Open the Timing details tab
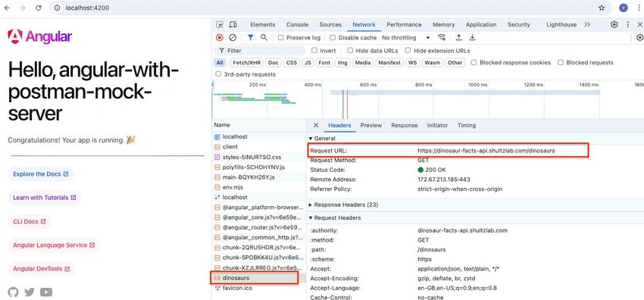The height and width of the screenshot is (300, 644). (467, 125)
